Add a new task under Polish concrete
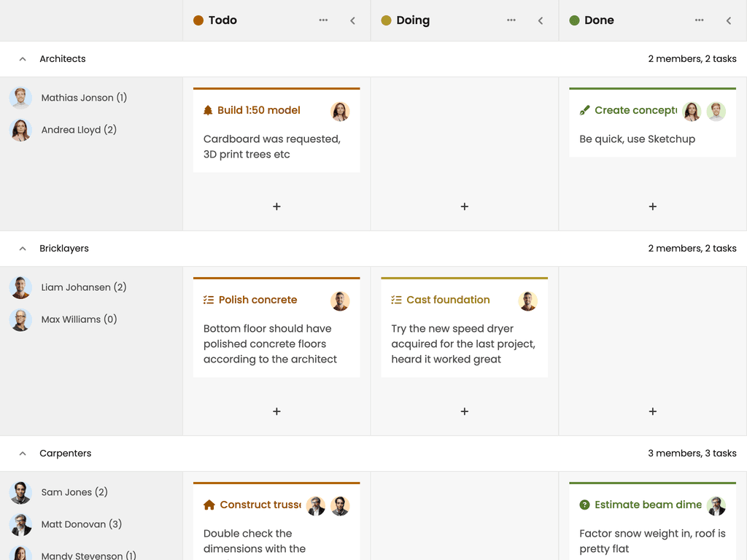Image resolution: width=747 pixels, height=560 pixels. click(276, 411)
